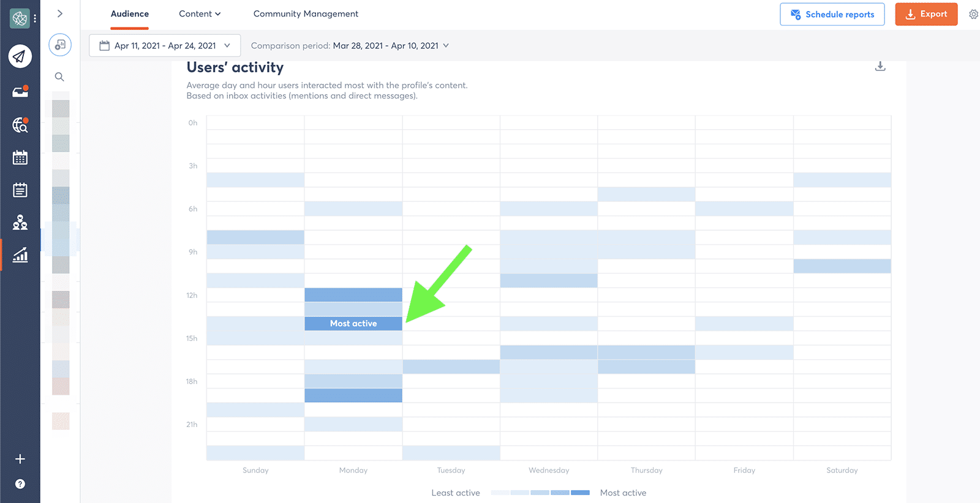
Task: Open the Agorapulse organization logo menu
Action: [20, 18]
